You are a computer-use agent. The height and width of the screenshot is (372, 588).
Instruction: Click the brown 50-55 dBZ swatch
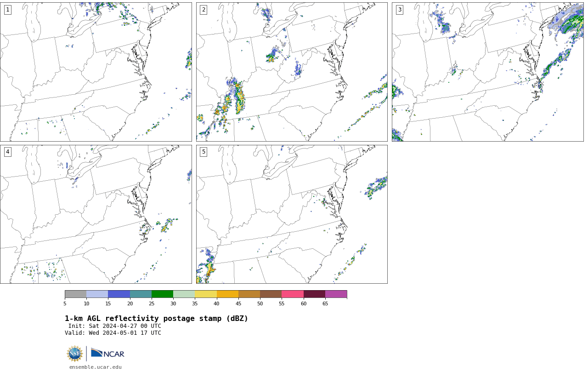pos(271,294)
